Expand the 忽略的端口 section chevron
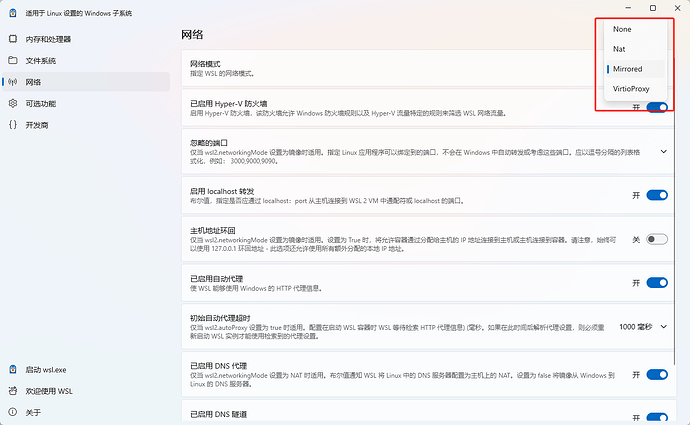 pyautogui.click(x=664, y=151)
